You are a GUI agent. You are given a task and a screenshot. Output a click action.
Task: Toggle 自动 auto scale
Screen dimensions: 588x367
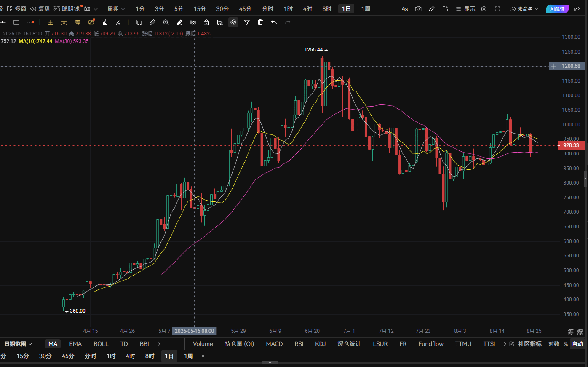pyautogui.click(x=577, y=344)
